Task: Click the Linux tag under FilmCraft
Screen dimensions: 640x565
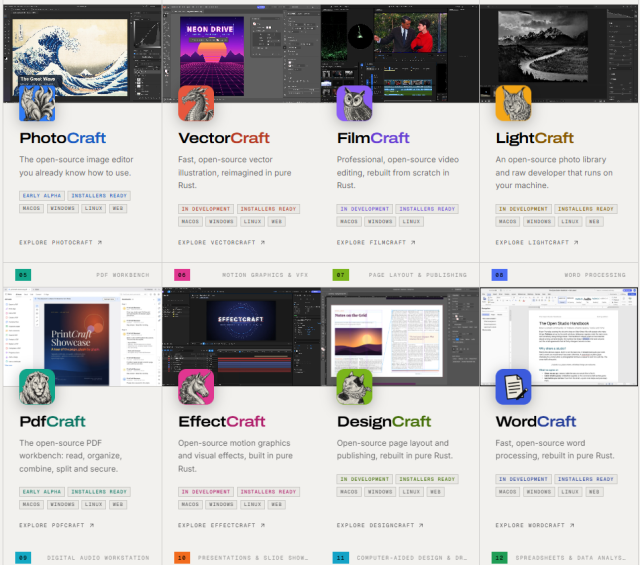Action: click(411, 222)
